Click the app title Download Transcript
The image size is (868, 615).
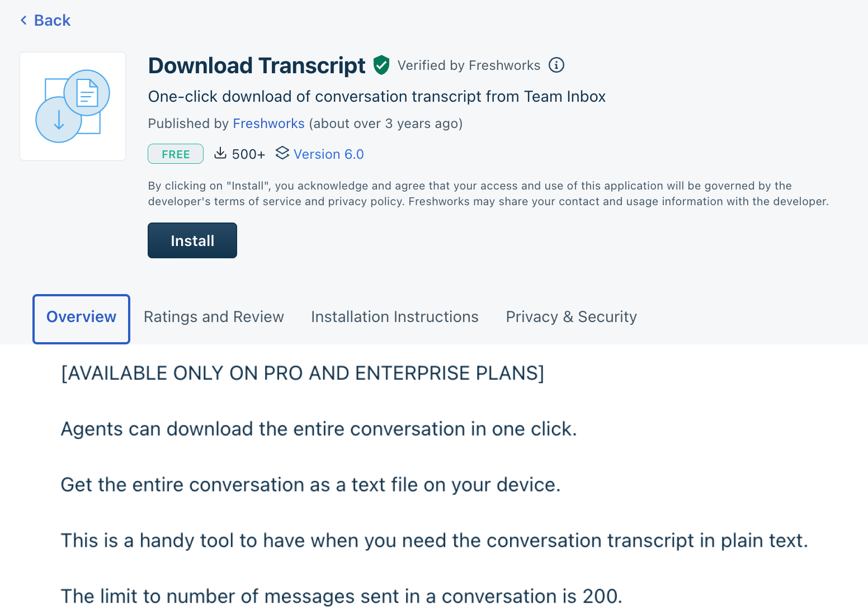tap(256, 65)
